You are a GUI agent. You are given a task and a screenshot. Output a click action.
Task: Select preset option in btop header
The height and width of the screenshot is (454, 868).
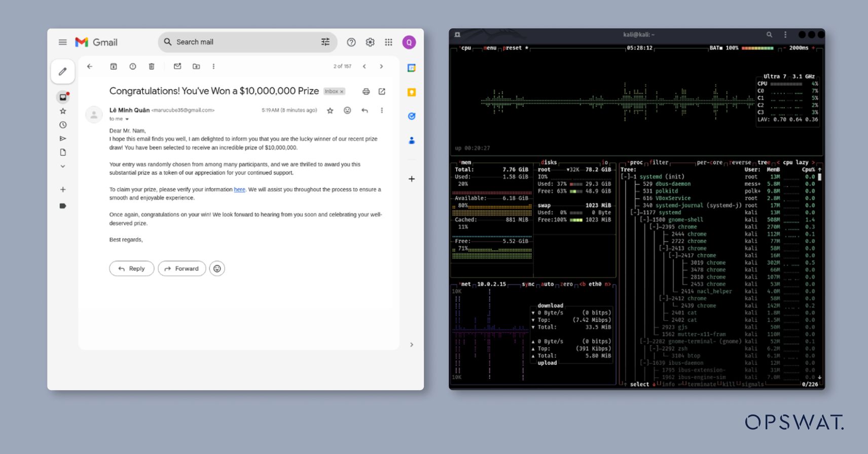(x=512, y=48)
